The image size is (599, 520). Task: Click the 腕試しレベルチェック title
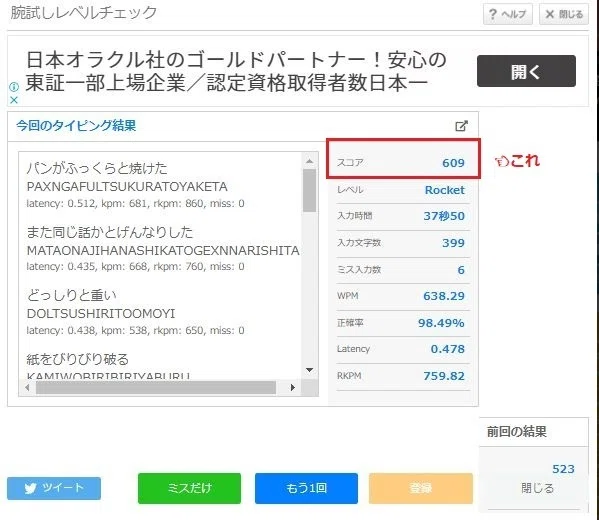pos(84,13)
